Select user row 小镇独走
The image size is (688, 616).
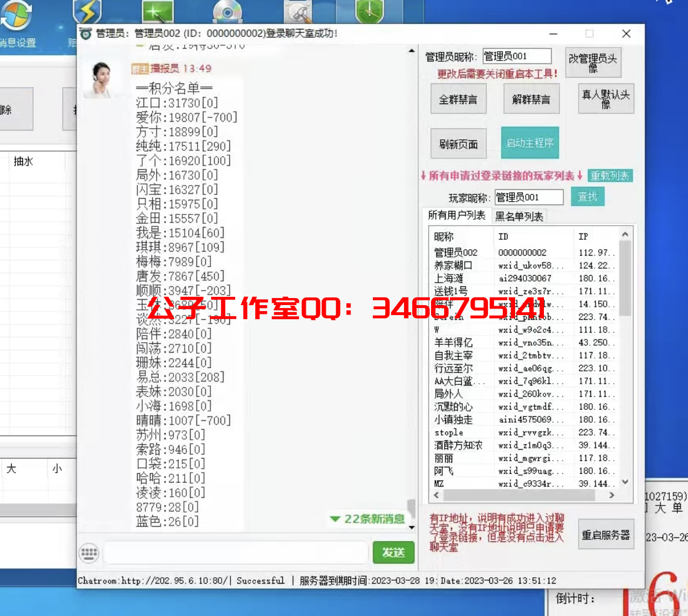click(x=523, y=420)
